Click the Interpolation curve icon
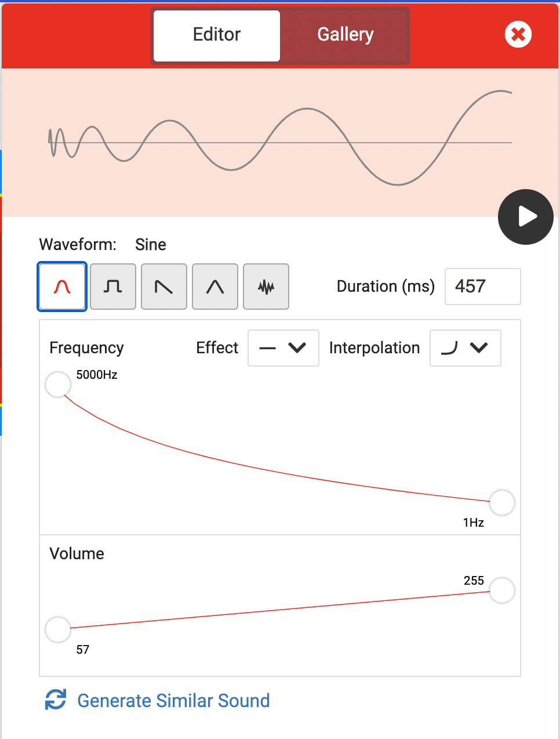560x739 pixels. click(449, 348)
